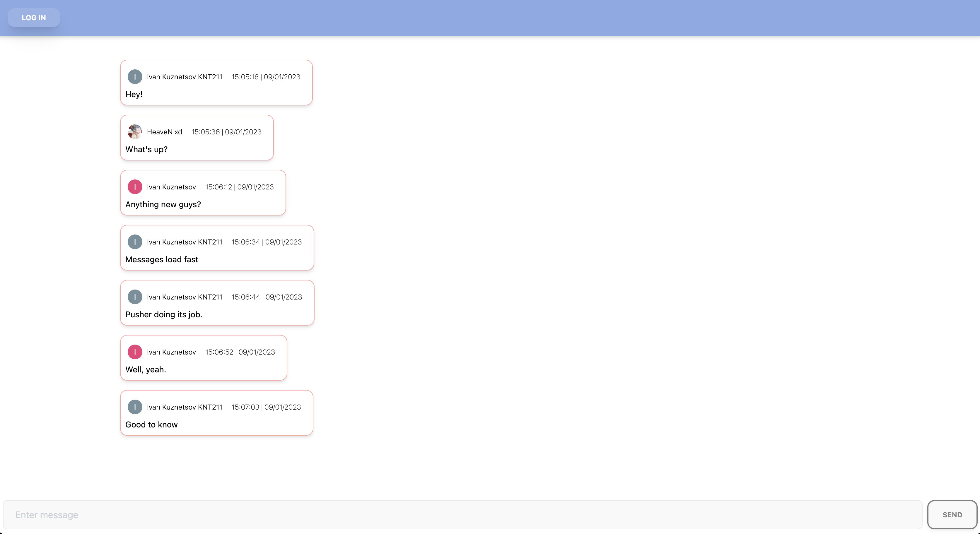This screenshot has height=534, width=980.
Task: Click the LOG IN button
Action: point(34,18)
